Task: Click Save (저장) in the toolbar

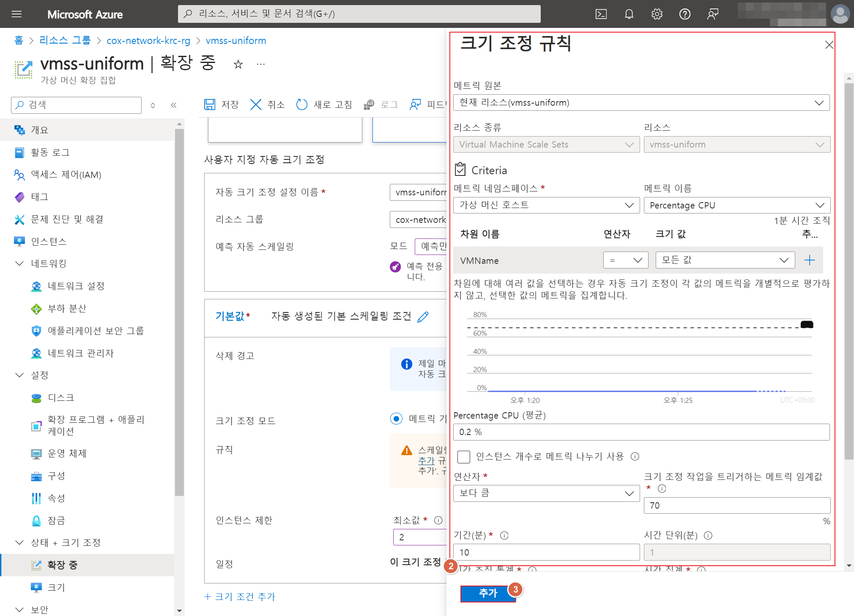Action: (x=221, y=104)
